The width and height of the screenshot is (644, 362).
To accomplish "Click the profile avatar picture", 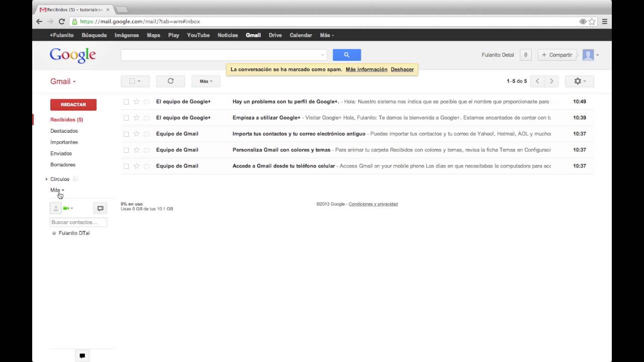I will tap(588, 55).
